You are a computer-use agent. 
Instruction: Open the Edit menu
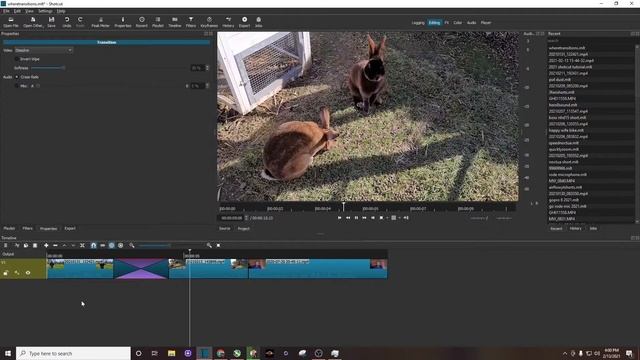[x=17, y=11]
